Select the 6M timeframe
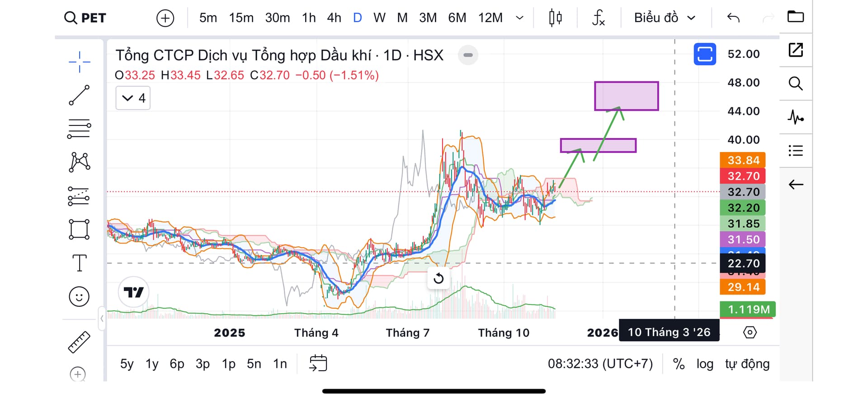This screenshot has width=868, height=401. point(457,18)
